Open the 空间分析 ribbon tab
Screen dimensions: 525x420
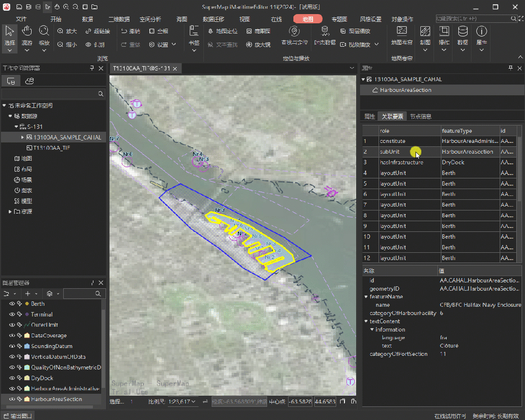coord(150,19)
